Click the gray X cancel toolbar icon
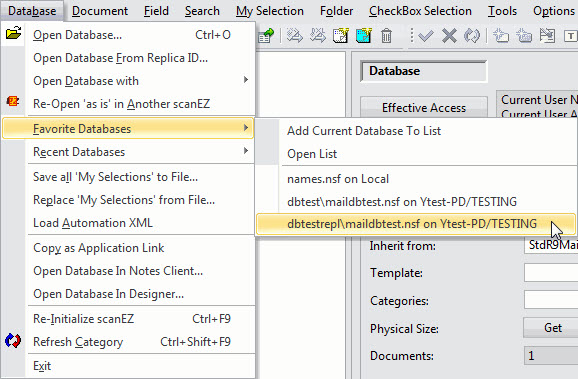Screen dimensions: 578x379 coord(449,36)
